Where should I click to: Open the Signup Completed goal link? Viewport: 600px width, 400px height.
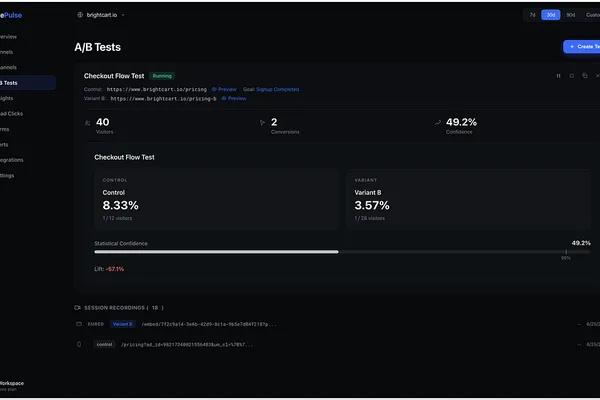(x=277, y=89)
